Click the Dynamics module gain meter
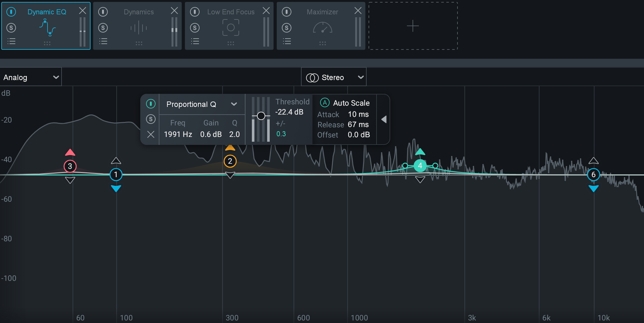 click(x=174, y=32)
